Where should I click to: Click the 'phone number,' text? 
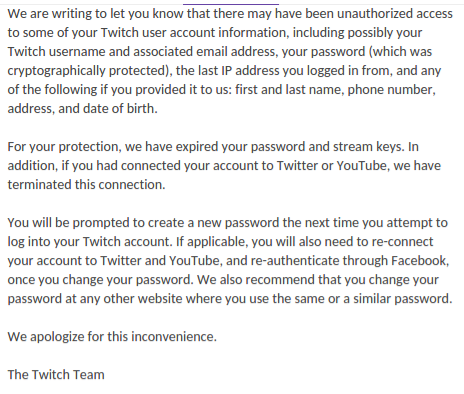(x=392, y=90)
